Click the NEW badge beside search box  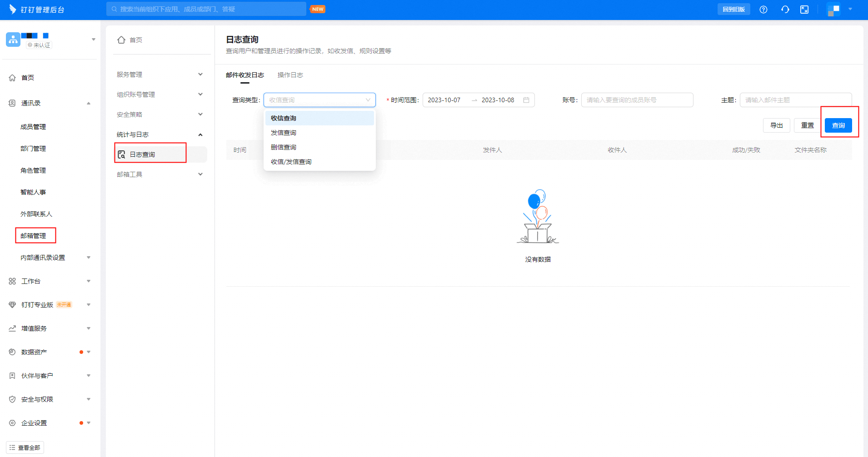click(318, 9)
